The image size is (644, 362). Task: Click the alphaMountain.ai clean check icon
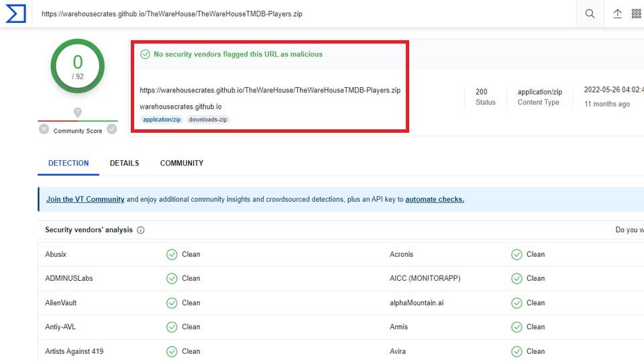point(517,303)
